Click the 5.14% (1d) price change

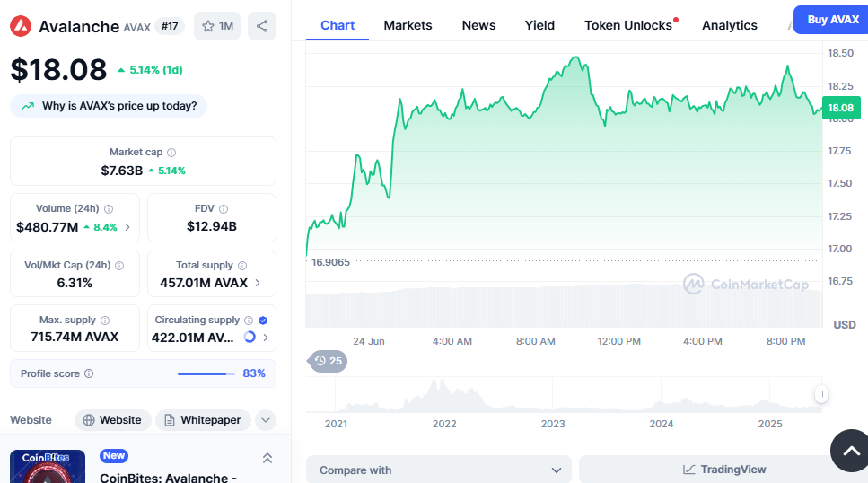pyautogui.click(x=150, y=70)
